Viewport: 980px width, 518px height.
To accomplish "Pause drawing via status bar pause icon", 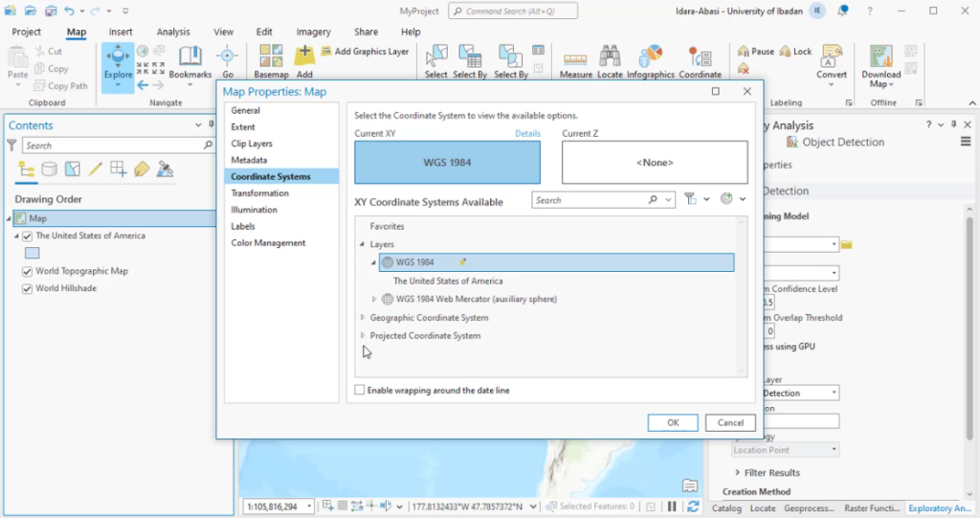I will click(x=672, y=507).
